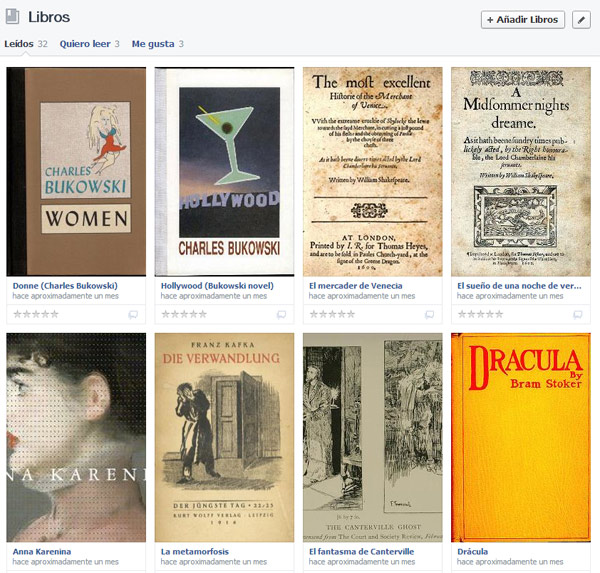Viewport: 600px width, 573px height.
Task: Switch to the Leídos tab
Action: point(26,44)
